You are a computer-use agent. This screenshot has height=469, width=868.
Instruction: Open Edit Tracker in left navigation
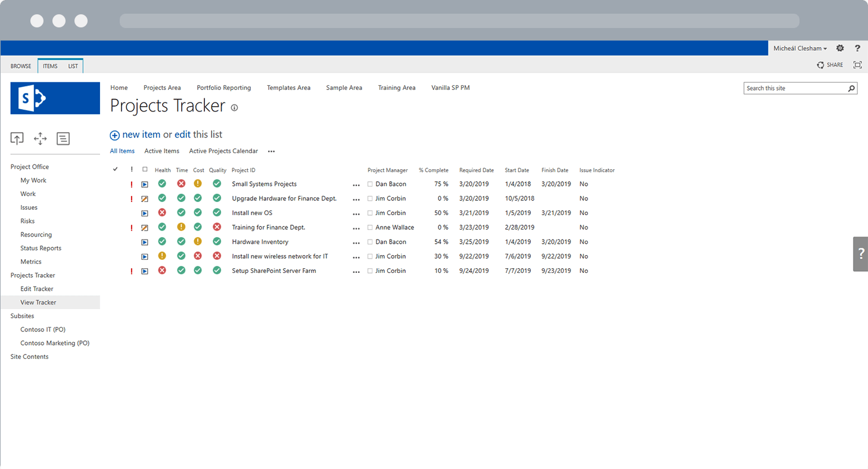37,288
